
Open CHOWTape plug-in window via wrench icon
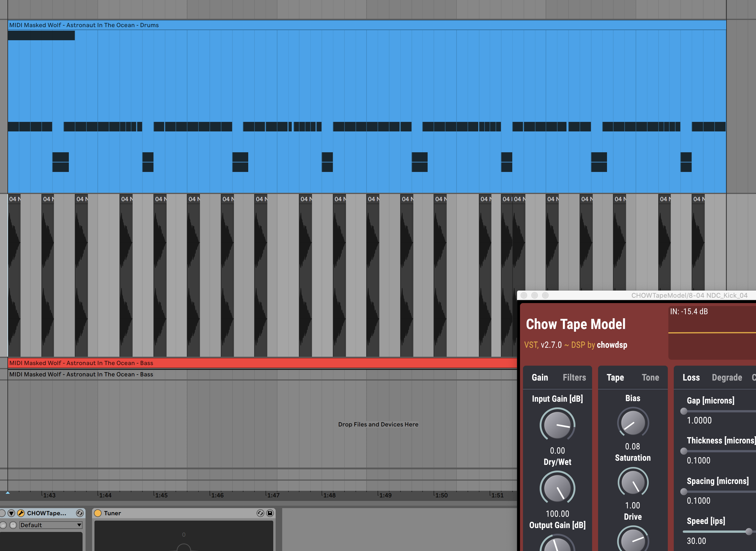tap(21, 513)
